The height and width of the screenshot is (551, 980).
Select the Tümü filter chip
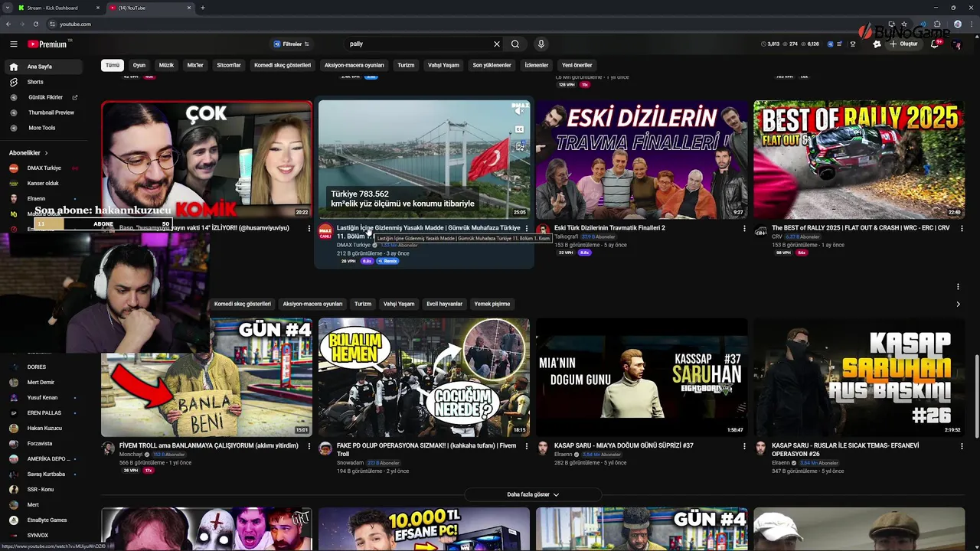click(x=113, y=65)
